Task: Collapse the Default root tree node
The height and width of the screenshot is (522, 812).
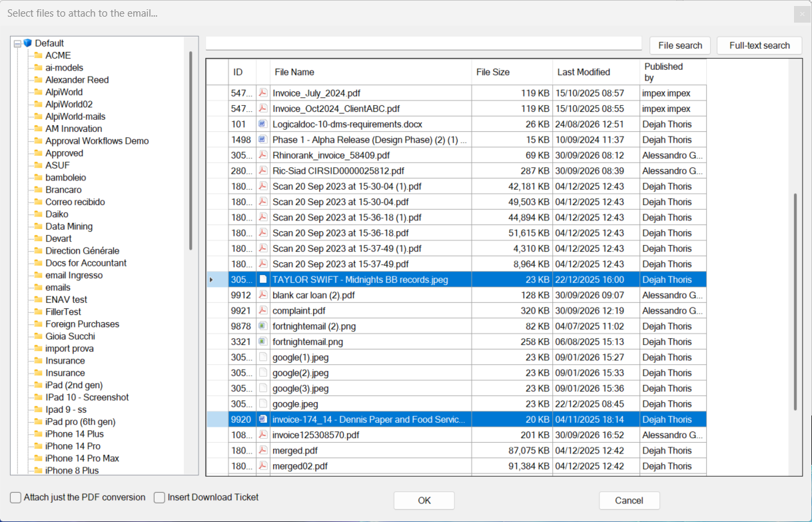Action: click(x=17, y=43)
